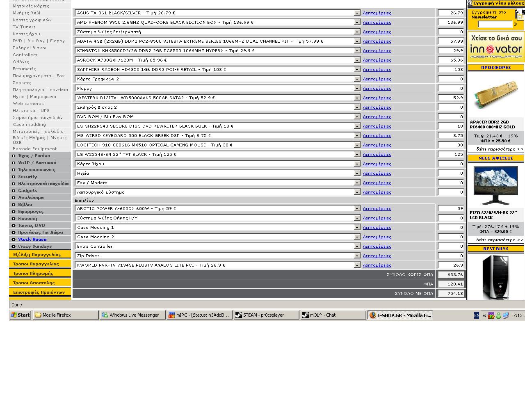Screen dimensions: 525x420
Task: Open the Case modding category link
Action: coord(30,125)
